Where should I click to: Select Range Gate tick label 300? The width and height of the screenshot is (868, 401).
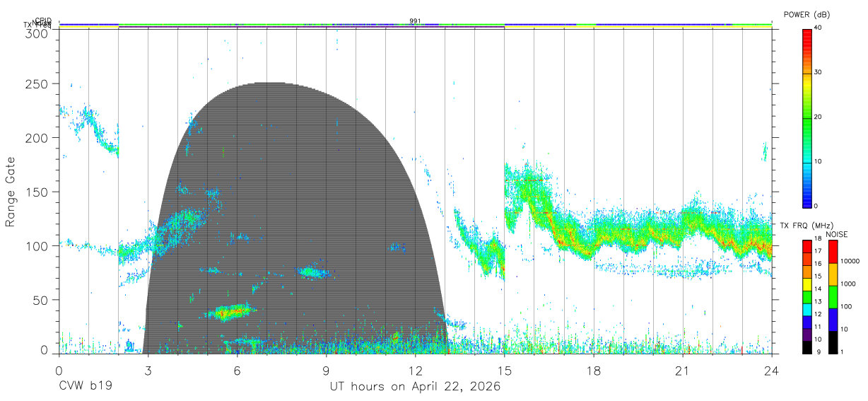point(37,33)
